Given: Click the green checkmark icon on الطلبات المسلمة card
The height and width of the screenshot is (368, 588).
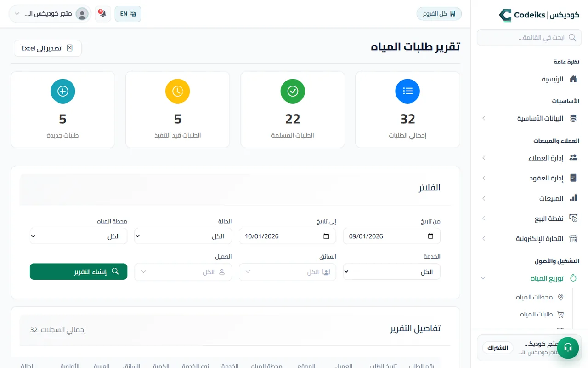Looking at the screenshot, I should point(293,91).
